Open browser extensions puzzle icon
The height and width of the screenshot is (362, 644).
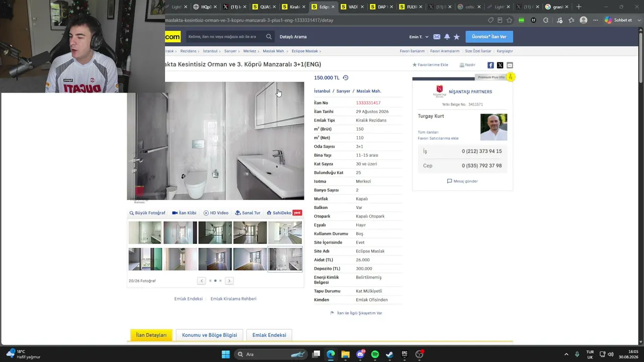click(x=546, y=20)
